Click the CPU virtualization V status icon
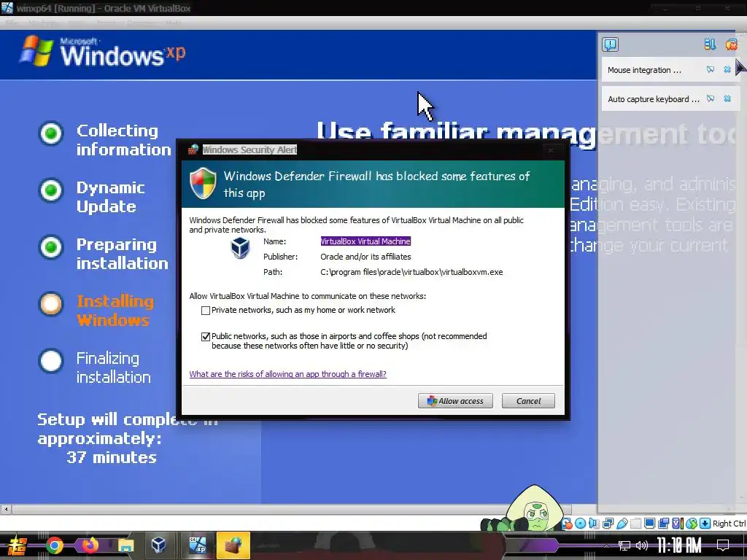The image size is (747, 560). coord(677,524)
